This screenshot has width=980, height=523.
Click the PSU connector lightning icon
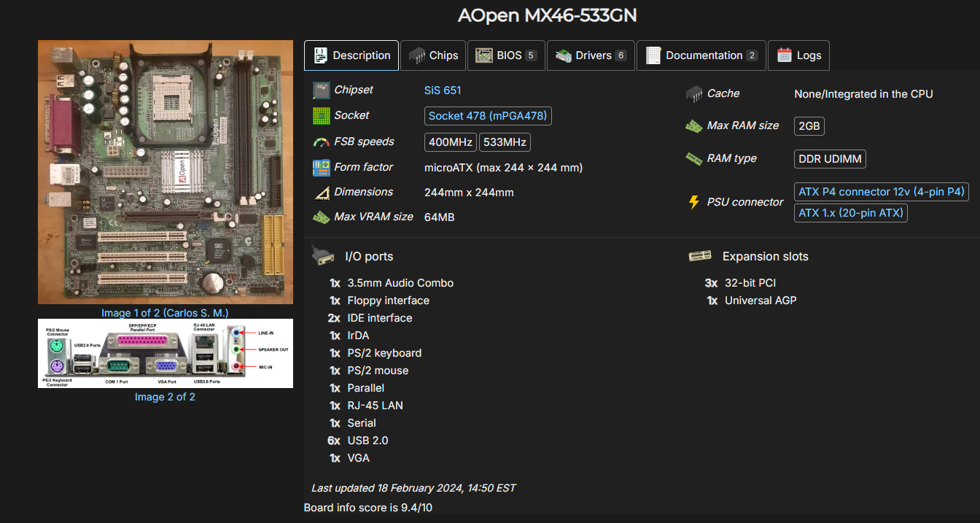[694, 202]
